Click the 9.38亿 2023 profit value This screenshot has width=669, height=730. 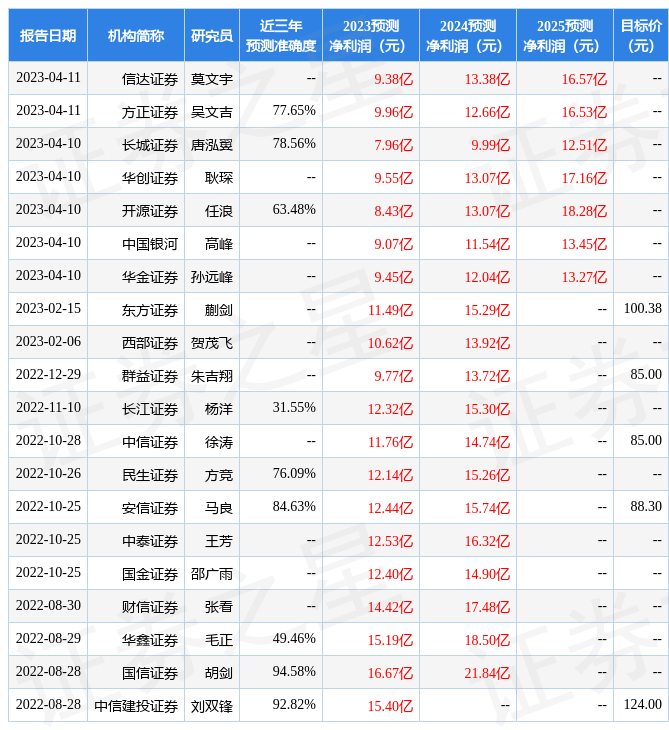coord(393,79)
